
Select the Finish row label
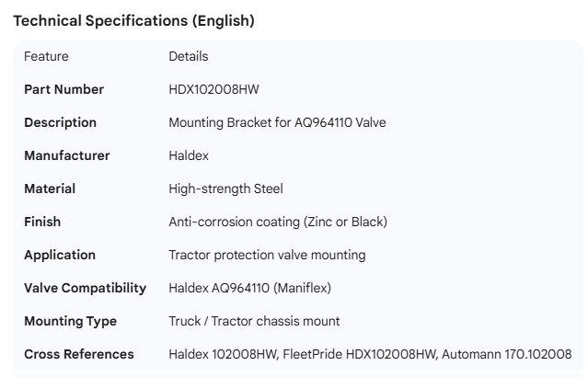[42, 222]
